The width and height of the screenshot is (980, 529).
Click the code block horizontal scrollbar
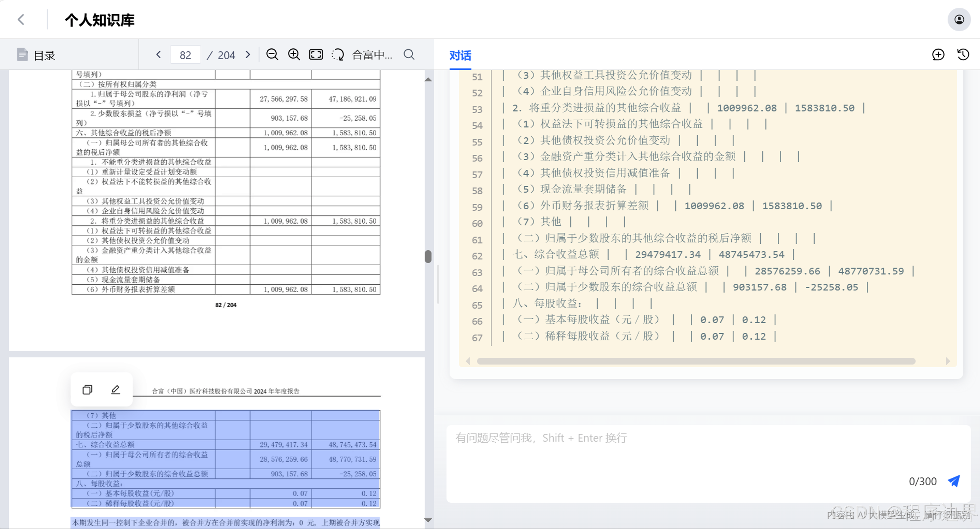(696, 361)
